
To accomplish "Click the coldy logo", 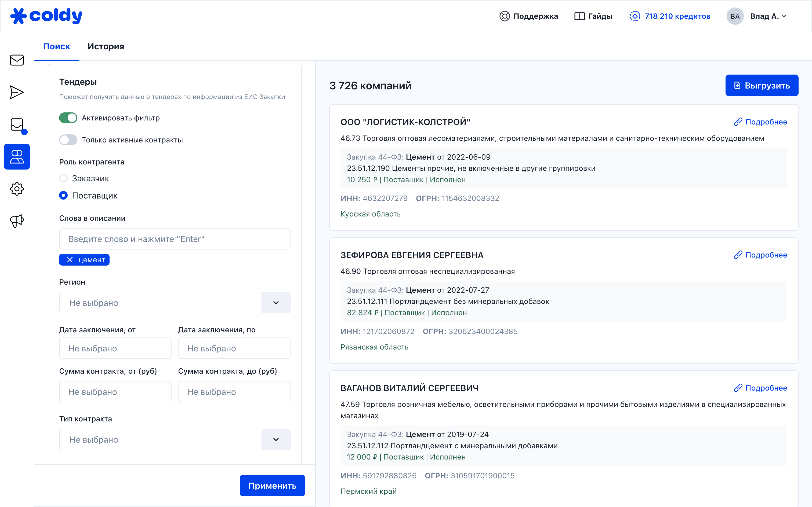I will 46,16.
